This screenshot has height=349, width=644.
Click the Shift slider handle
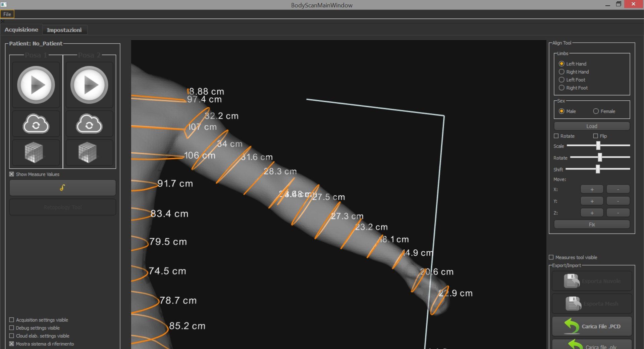(x=598, y=169)
